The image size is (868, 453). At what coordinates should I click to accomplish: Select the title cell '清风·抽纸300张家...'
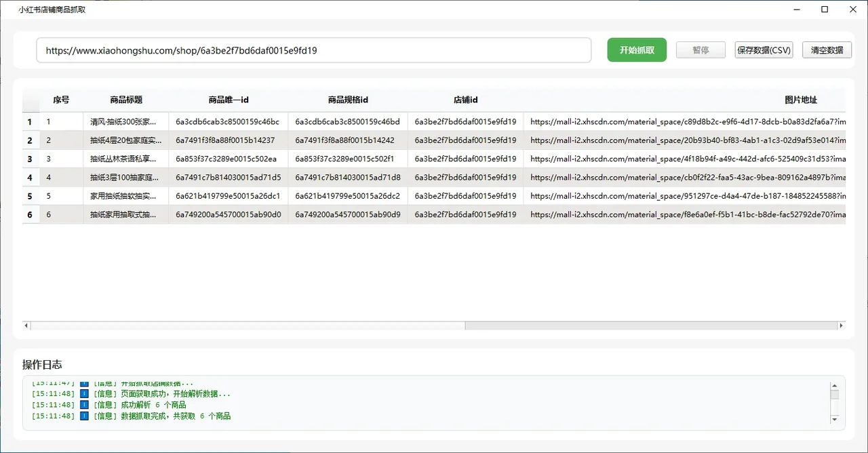[126, 122]
